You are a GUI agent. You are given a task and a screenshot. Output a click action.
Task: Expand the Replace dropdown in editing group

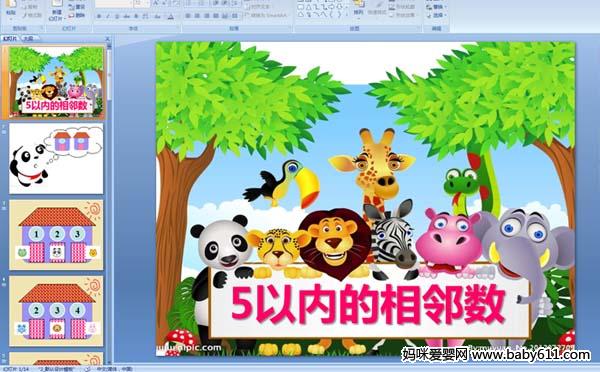436,7
